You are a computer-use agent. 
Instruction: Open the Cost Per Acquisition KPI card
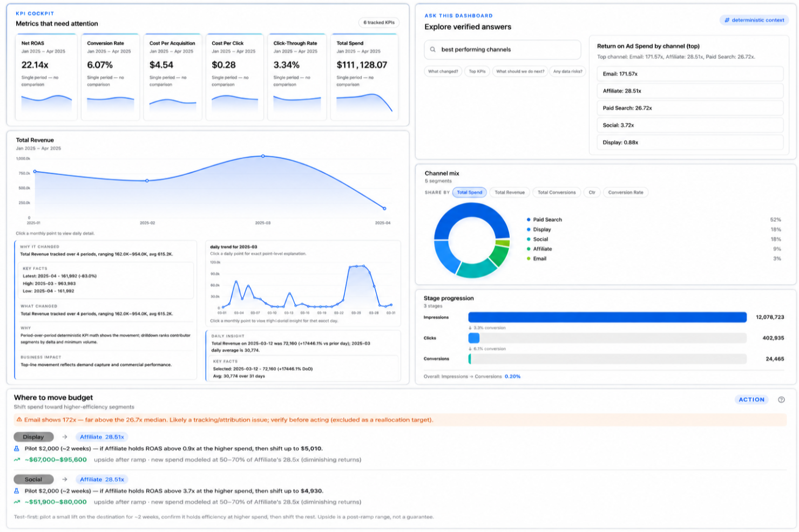pyautogui.click(x=173, y=77)
